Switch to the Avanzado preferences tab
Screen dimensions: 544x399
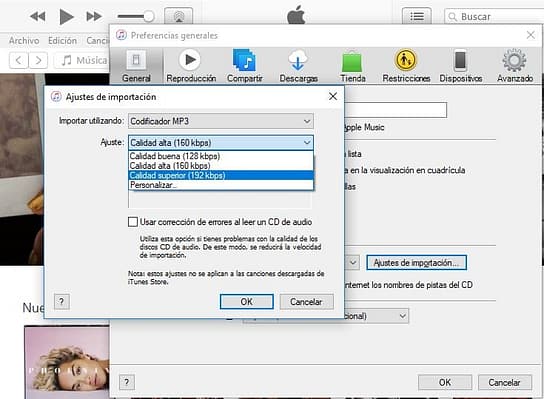[x=515, y=66]
